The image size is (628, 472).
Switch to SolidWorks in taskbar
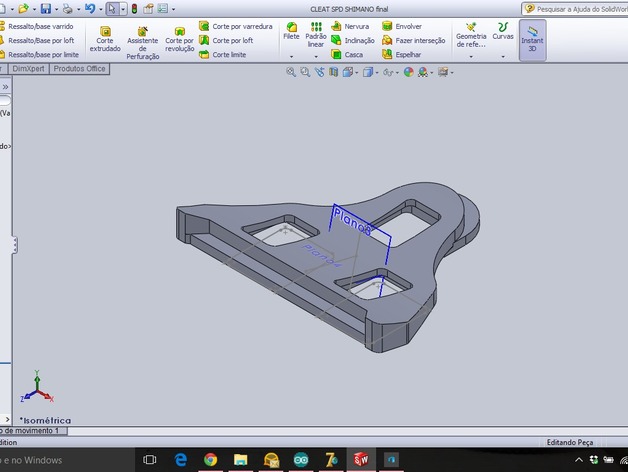coord(361,459)
